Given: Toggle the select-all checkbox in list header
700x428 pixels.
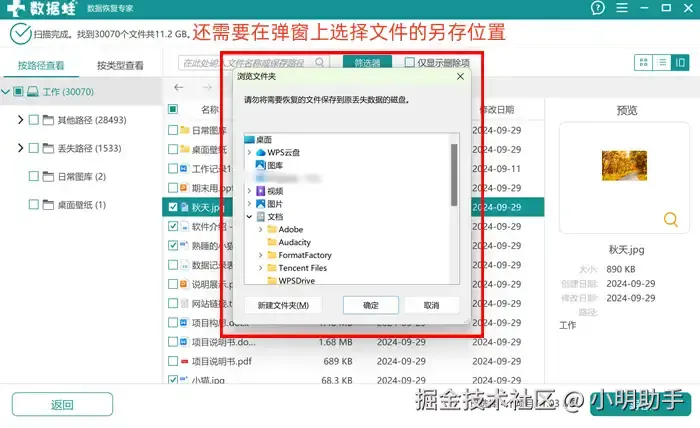Looking at the screenshot, I should pos(173,109).
